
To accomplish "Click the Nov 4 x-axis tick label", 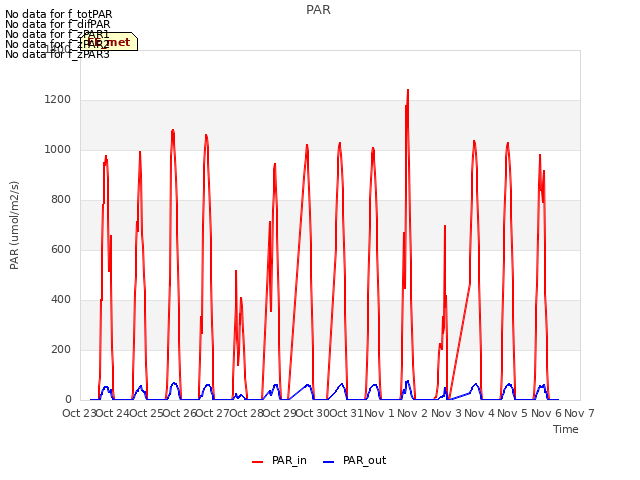I will [x=480, y=413].
